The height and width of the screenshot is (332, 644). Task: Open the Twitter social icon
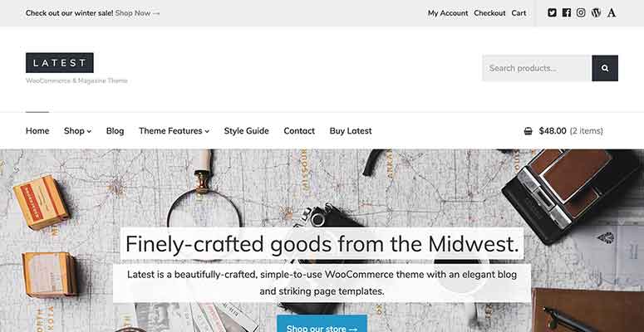pos(552,12)
